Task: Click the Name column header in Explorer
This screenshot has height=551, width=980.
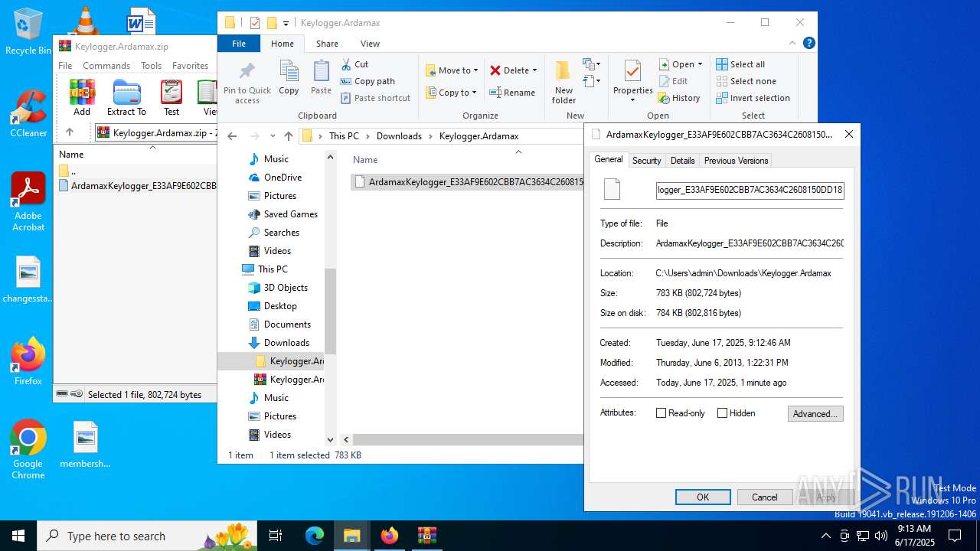Action: 365,160
